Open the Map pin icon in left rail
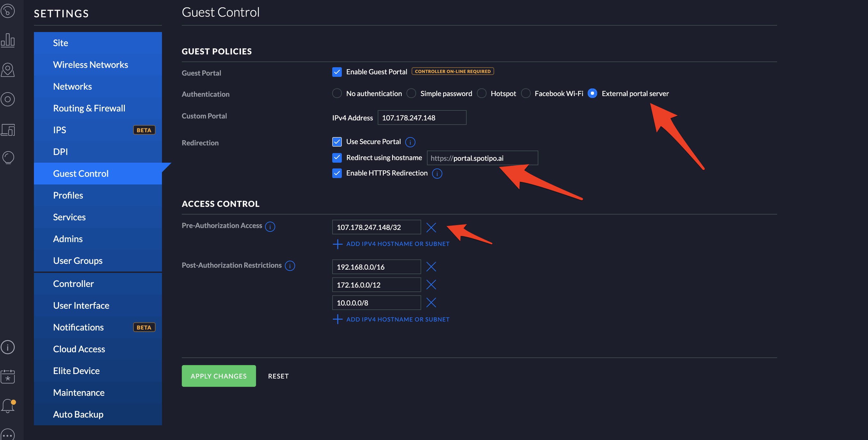The height and width of the screenshot is (440, 868). pos(8,70)
